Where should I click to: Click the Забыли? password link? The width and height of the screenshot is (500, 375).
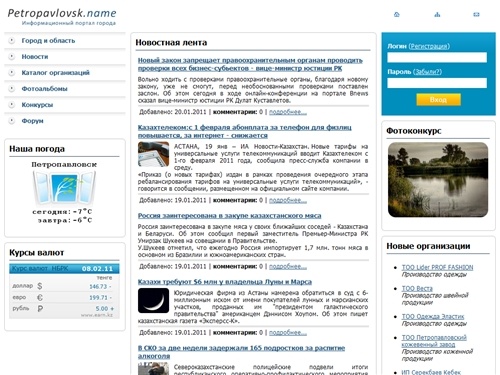pos(427,72)
